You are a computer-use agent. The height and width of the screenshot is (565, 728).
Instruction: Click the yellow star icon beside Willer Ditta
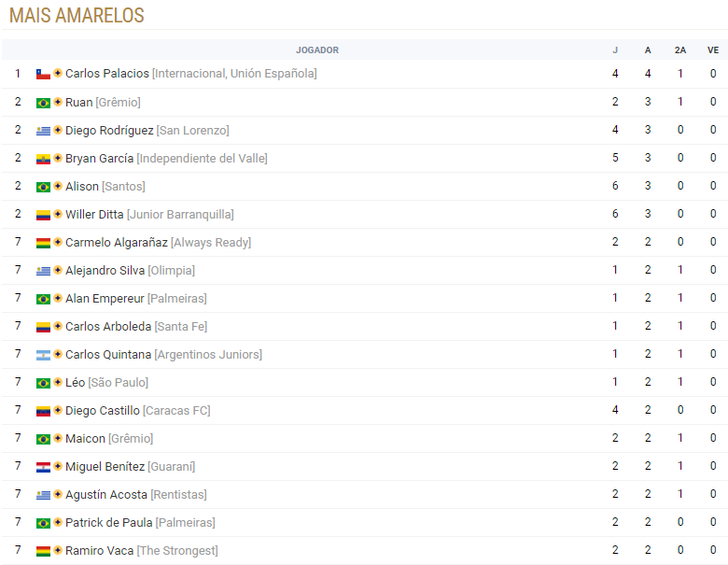(58, 214)
